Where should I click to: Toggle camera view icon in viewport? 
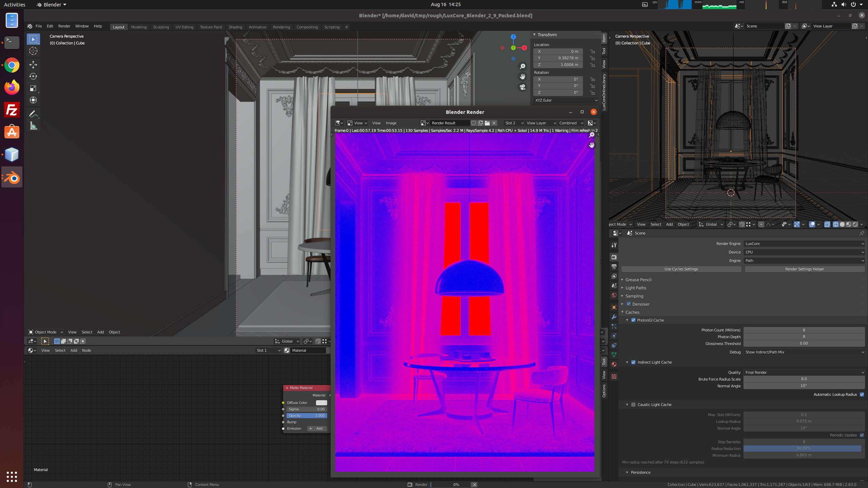(x=522, y=87)
